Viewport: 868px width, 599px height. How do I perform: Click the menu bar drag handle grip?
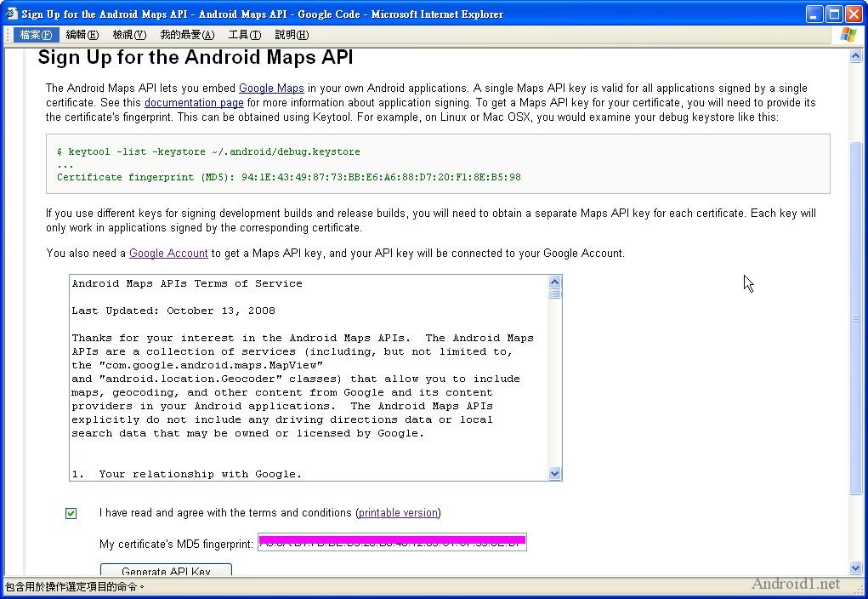point(8,35)
